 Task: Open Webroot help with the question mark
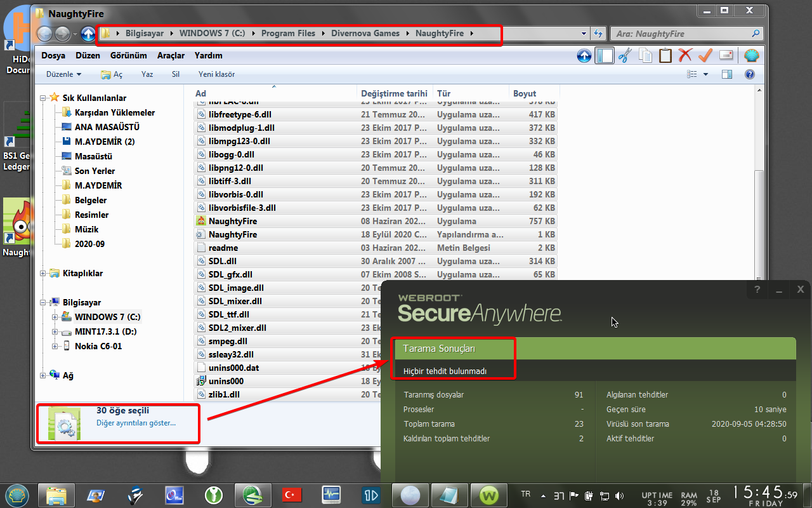[x=757, y=290]
